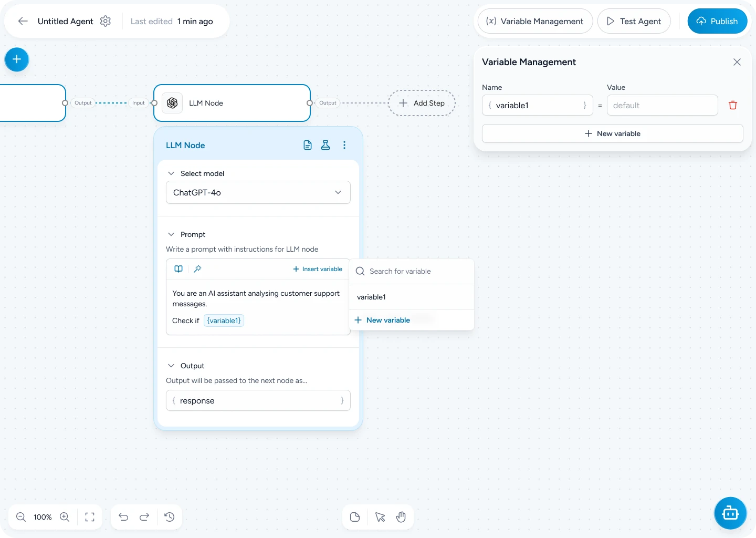The width and height of the screenshot is (756, 538).
Task: Open agent settings gear icon
Action: 106,21
